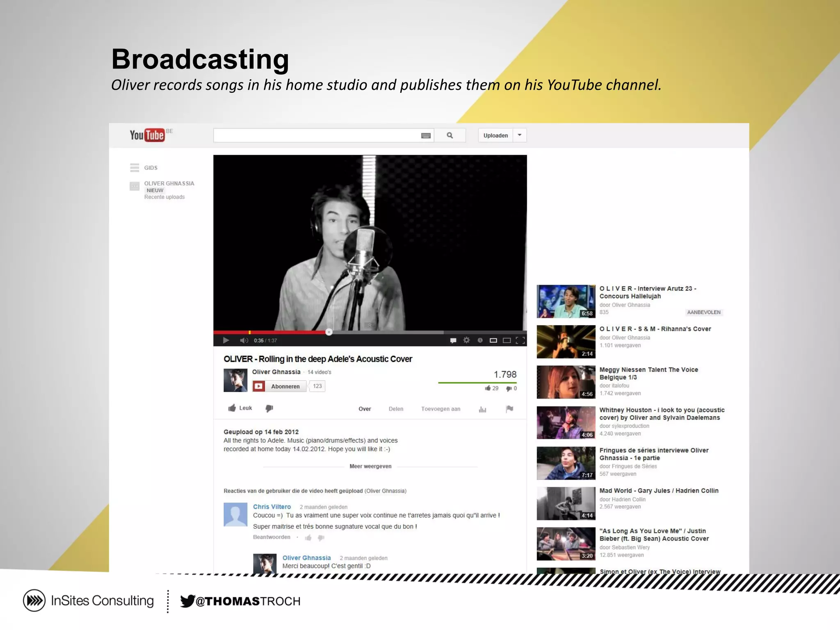Click the AANBEVOLEN recommended label
The width and height of the screenshot is (840, 630).
[703, 313]
